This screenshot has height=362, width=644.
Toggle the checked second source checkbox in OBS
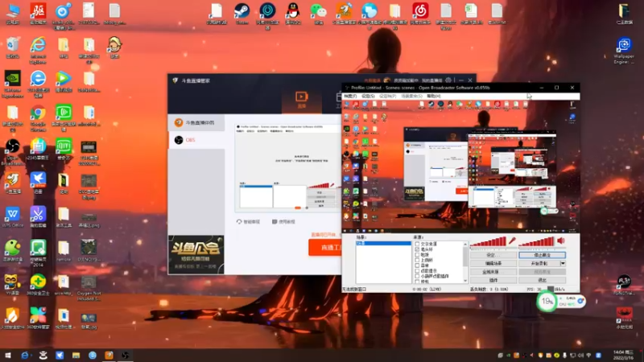point(417,249)
